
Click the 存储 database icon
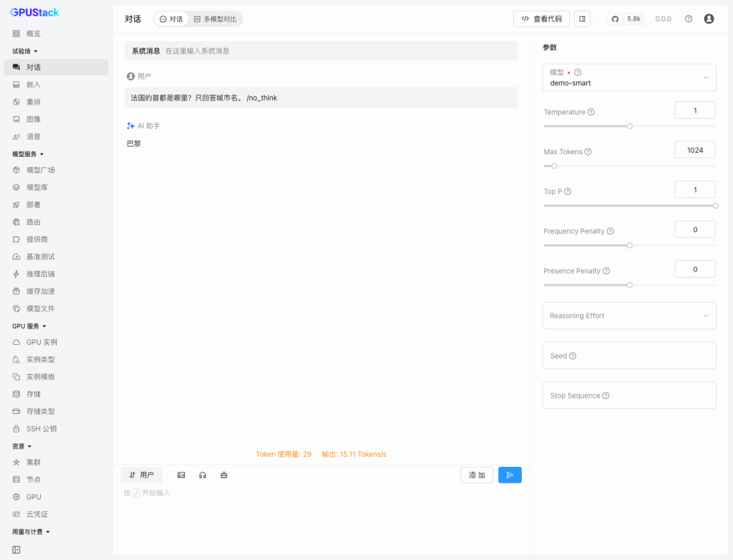(16, 394)
